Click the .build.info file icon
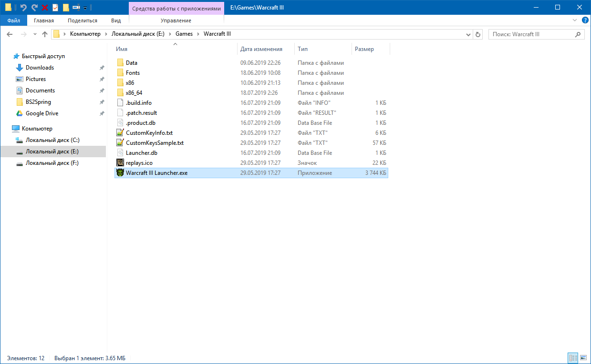This screenshot has width=591, height=364. (120, 103)
